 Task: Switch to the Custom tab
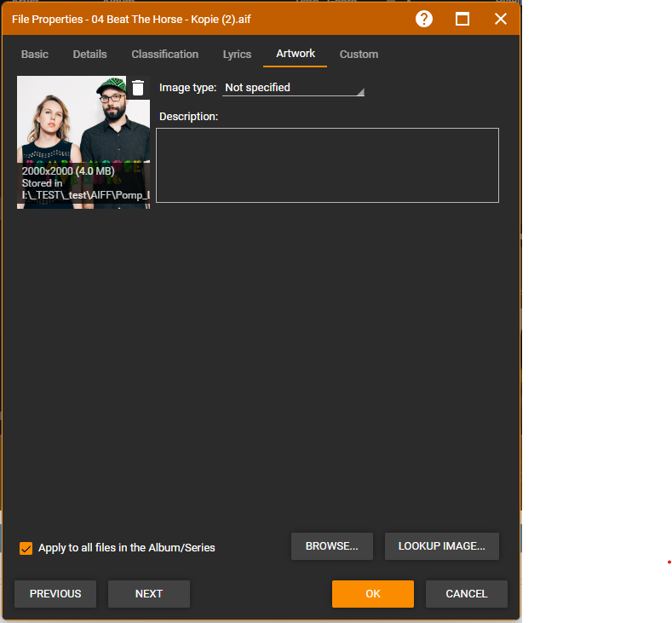[359, 55]
